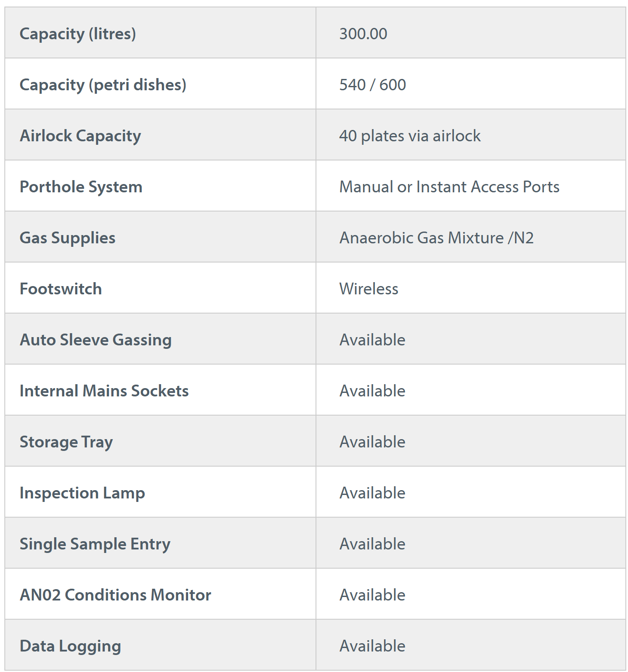This screenshot has width=628, height=672.
Task: Click the Auto Sleeve Gassing label
Action: 96,340
